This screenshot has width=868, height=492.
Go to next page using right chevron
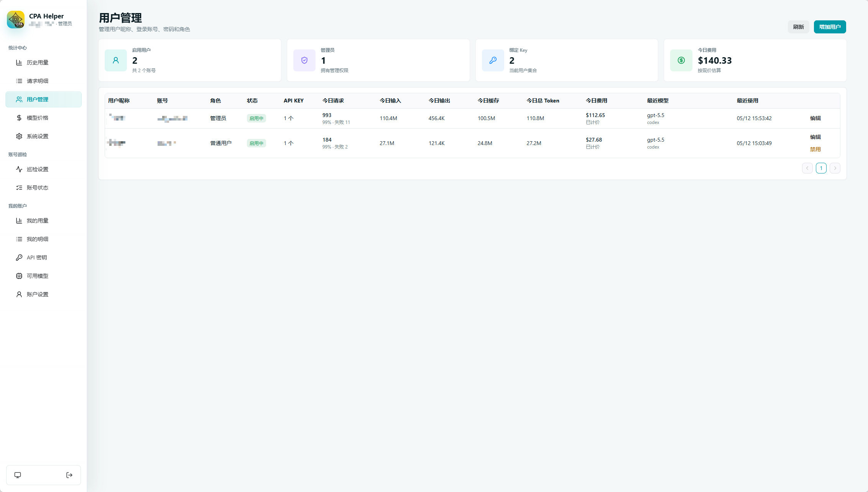point(835,168)
